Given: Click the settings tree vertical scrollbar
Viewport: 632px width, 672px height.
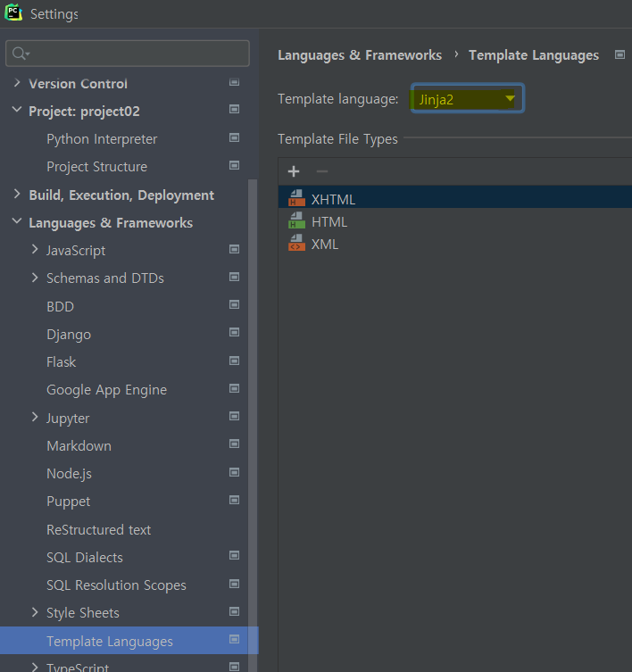Looking at the screenshot, I should pos(253,424).
